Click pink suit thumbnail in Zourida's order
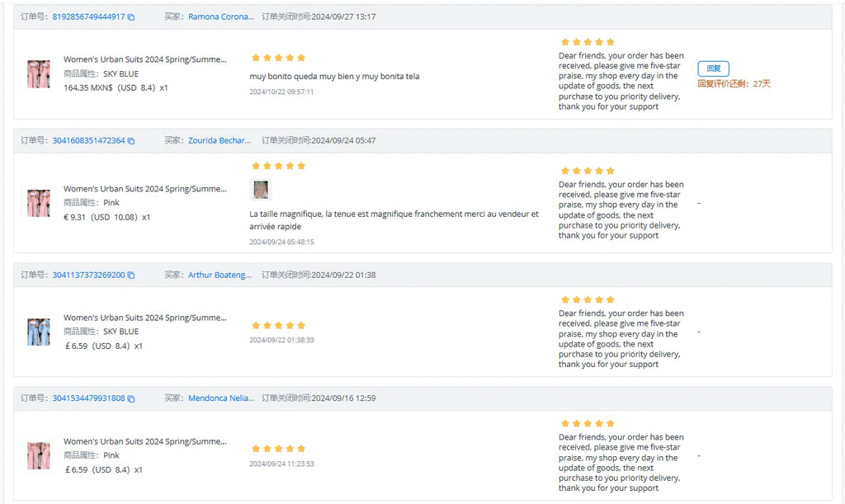This screenshot has height=504, width=845. coord(38,203)
